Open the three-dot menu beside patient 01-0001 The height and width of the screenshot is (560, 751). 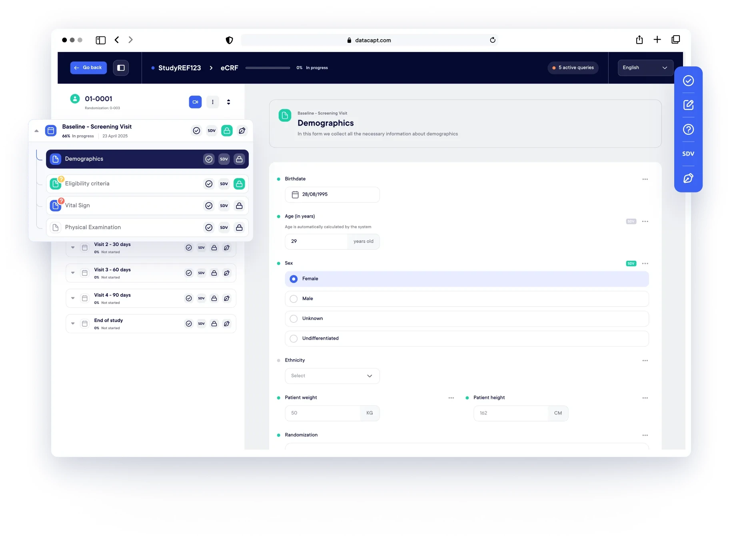(x=213, y=102)
